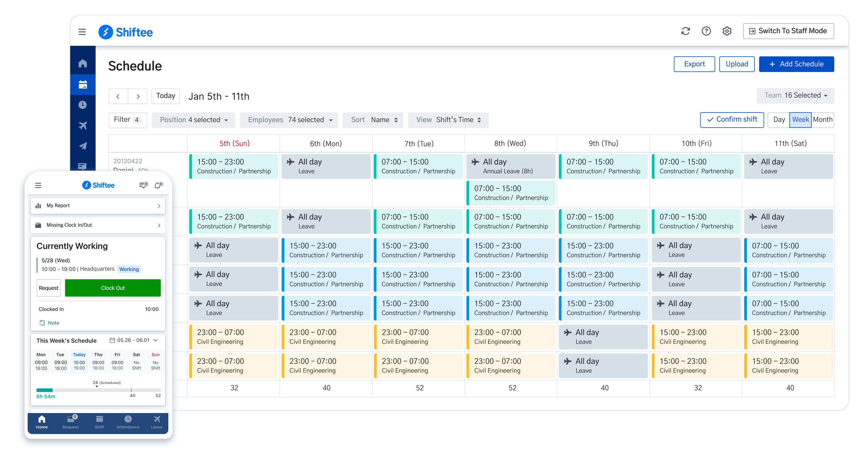Tap the green Clock Out button

pos(112,288)
